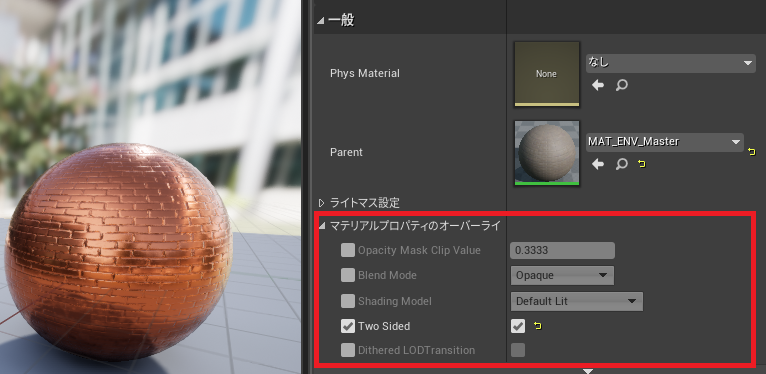The image size is (766, 374).
Task: Open the Blend Mode Opaque dropdown
Action: pos(562,275)
